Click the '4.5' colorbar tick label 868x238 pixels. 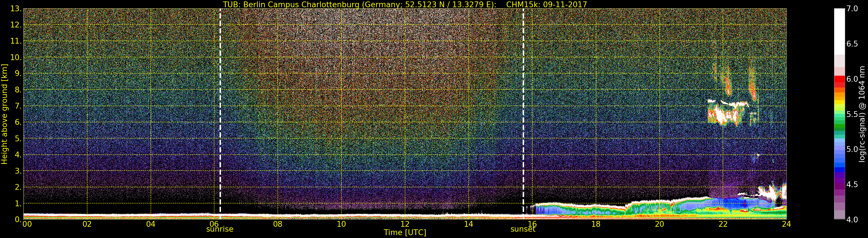(852, 185)
